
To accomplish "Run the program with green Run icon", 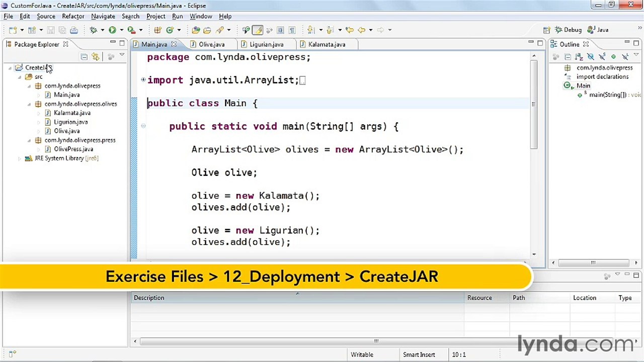I will tap(112, 30).
